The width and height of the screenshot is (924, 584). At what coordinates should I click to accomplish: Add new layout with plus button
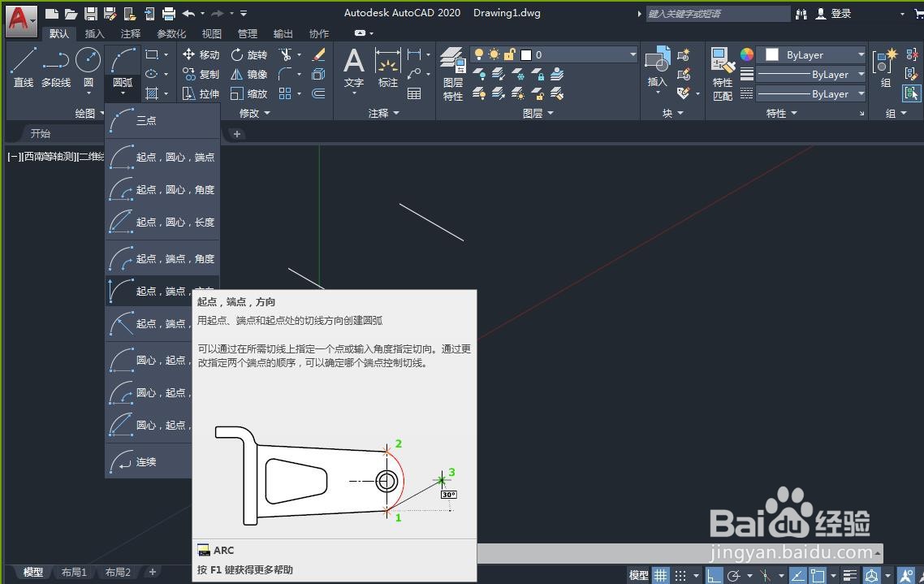click(x=152, y=572)
